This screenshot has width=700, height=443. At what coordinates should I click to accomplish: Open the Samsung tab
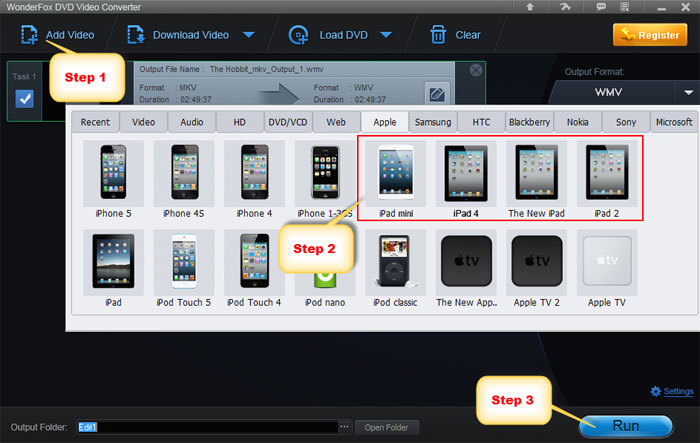pyautogui.click(x=433, y=122)
